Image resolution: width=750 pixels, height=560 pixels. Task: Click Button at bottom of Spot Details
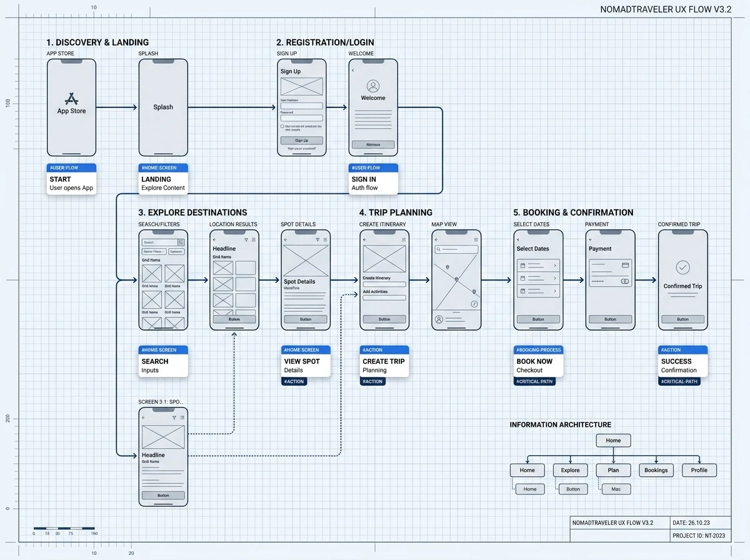306,319
